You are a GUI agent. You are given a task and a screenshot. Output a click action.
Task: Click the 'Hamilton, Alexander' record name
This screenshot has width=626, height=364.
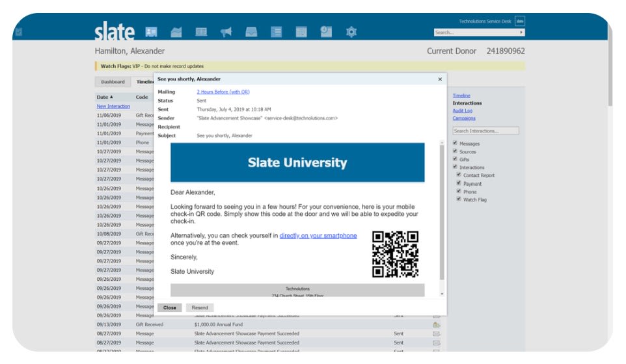click(x=129, y=51)
